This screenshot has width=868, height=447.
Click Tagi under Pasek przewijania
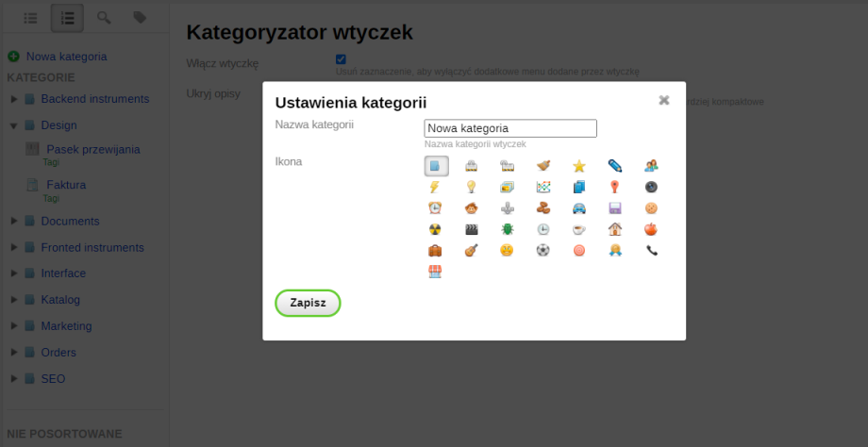[51, 162]
